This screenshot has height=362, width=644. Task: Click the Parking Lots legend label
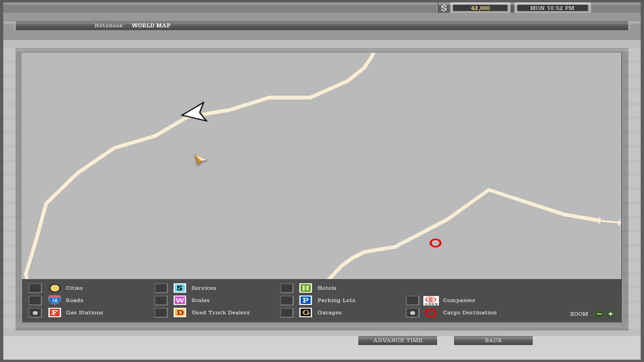(336, 300)
